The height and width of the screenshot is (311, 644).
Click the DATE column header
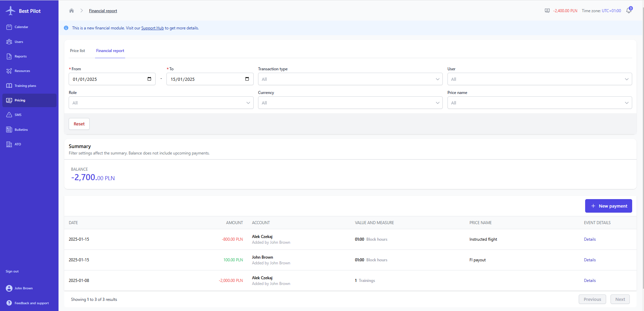point(73,223)
